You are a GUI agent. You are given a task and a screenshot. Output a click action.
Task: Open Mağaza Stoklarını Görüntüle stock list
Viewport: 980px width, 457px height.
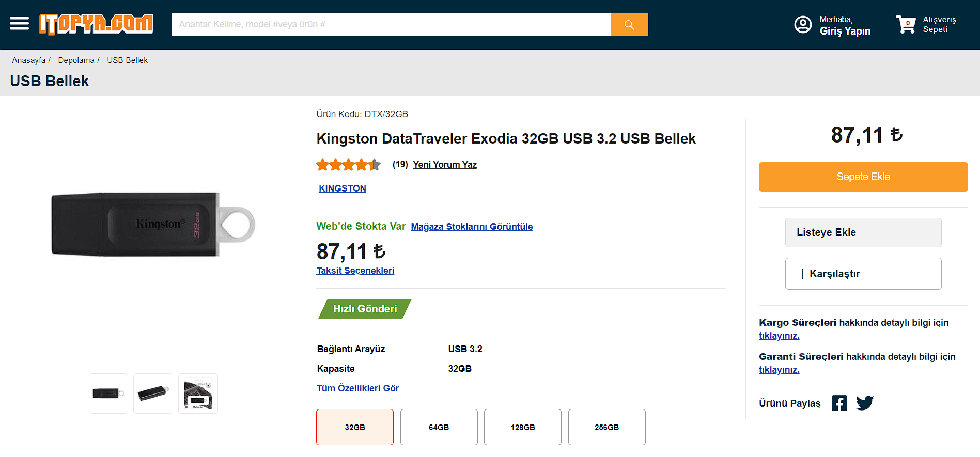[472, 227]
